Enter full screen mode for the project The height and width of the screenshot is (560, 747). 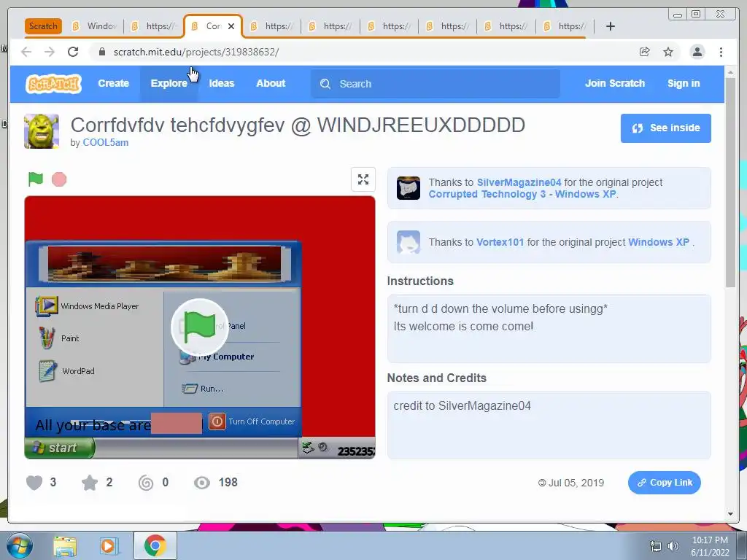363,179
